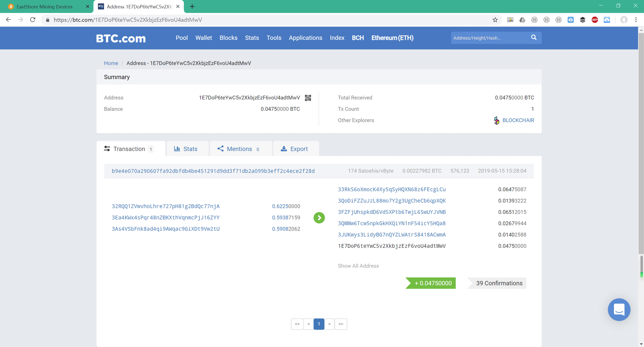Image resolution: width=644 pixels, height=347 pixels.
Task: Click the Blockchair logo icon
Action: point(497,121)
